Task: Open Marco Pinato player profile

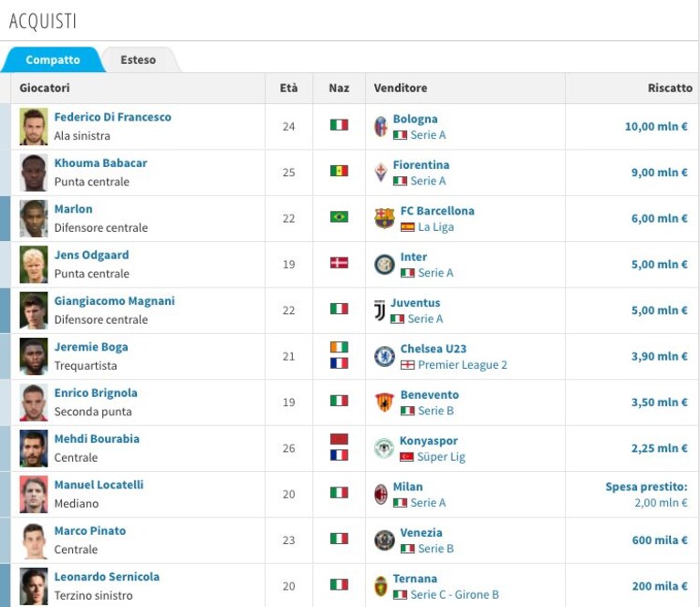Action: point(89,531)
